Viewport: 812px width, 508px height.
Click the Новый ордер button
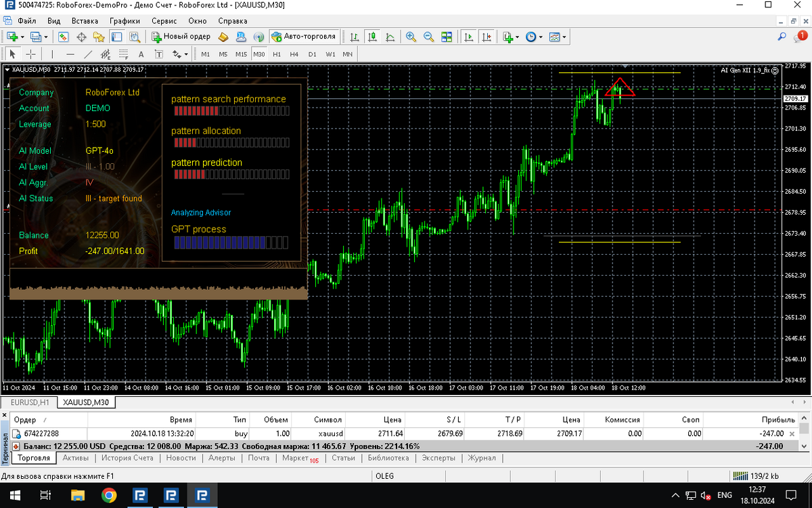pos(181,37)
